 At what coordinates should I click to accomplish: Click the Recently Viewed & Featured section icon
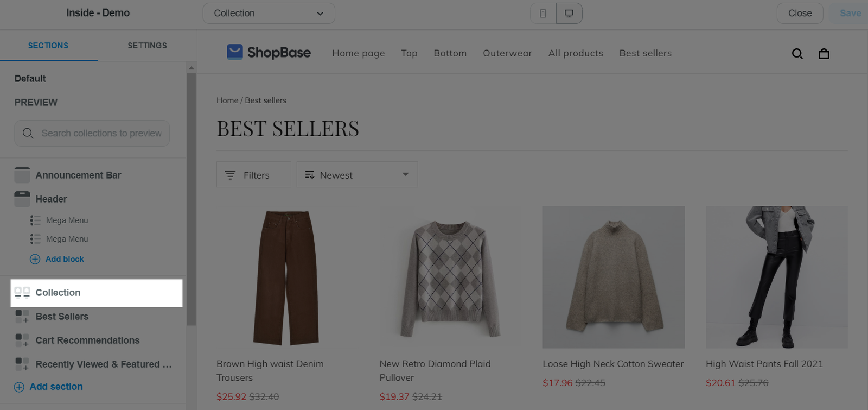[x=22, y=364]
